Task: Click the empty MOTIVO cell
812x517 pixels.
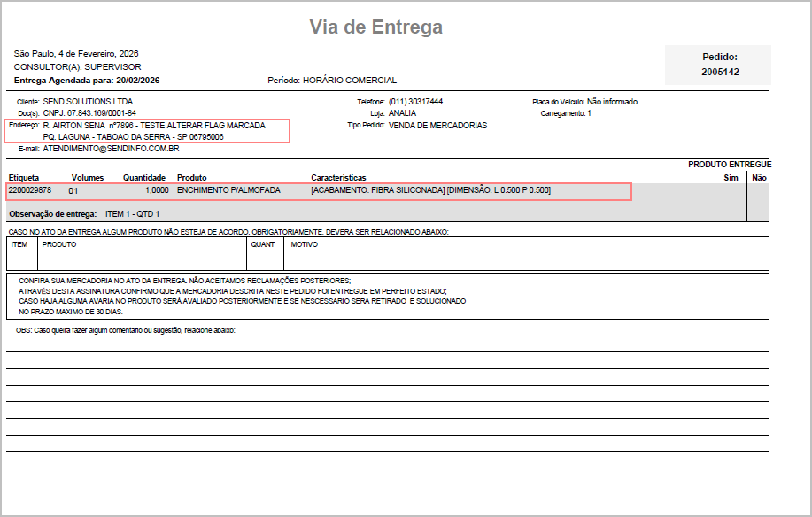Action: (x=526, y=260)
